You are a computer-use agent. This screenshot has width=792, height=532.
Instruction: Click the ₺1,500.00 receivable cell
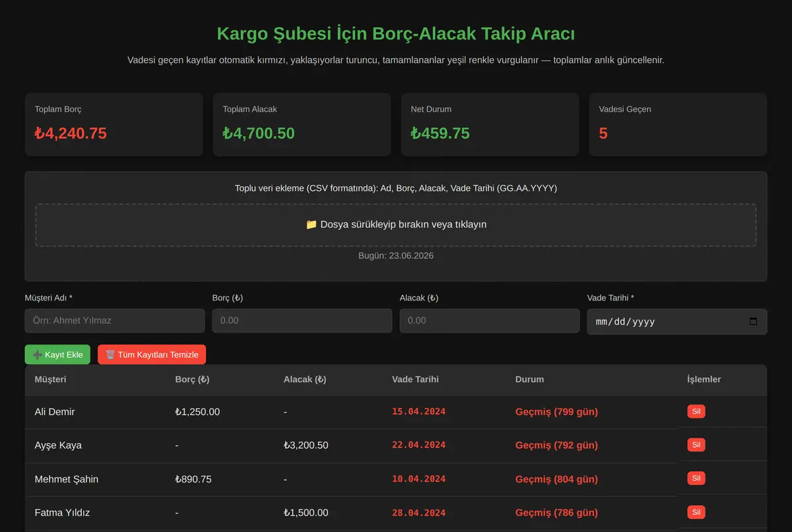point(306,513)
